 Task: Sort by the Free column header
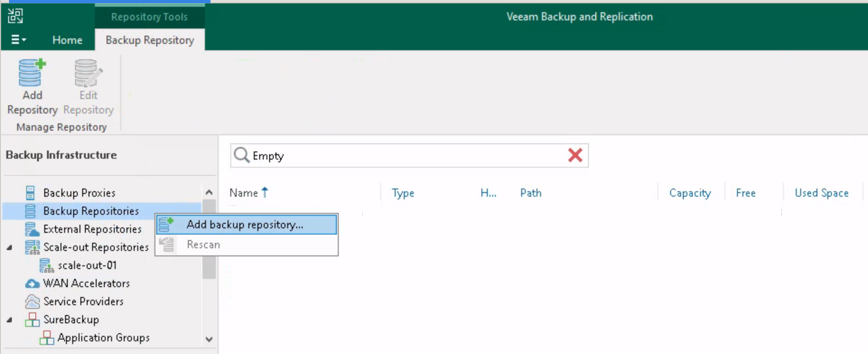point(746,193)
